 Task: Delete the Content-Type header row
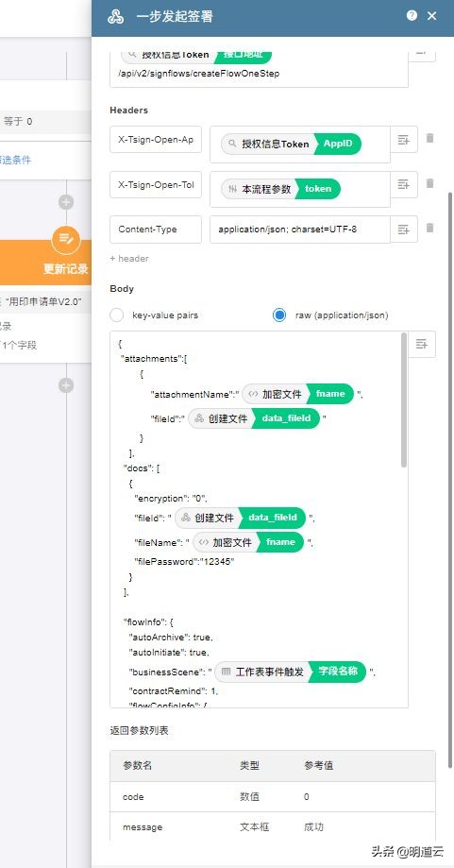[429, 228]
